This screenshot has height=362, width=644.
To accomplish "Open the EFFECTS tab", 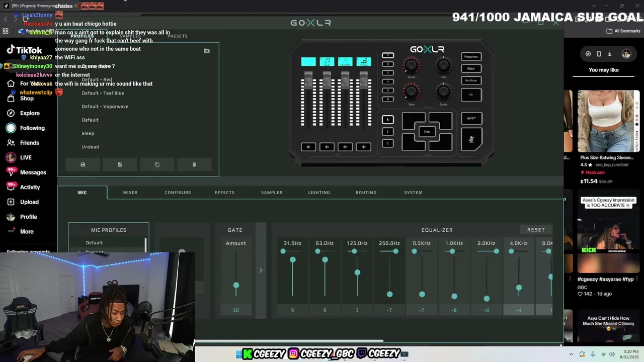I will coord(224,193).
